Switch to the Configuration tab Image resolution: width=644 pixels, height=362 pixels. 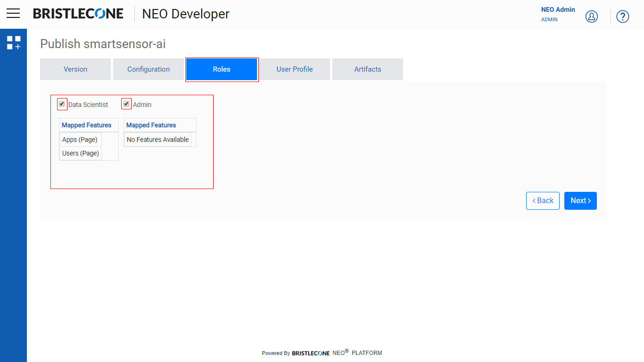[x=149, y=69]
